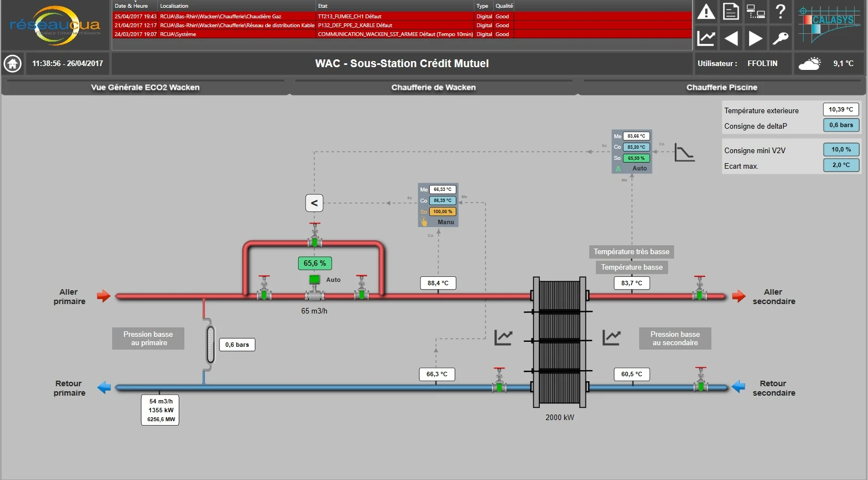Open the events log report icon

click(730, 11)
